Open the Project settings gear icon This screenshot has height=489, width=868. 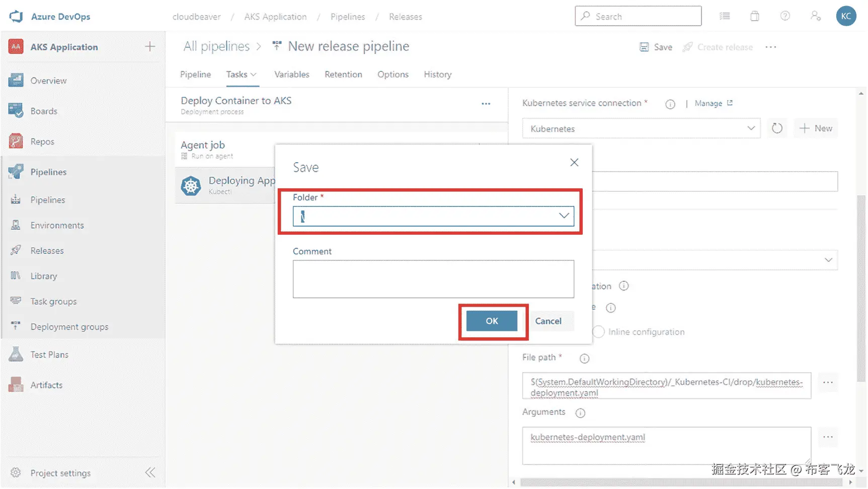pos(16,473)
